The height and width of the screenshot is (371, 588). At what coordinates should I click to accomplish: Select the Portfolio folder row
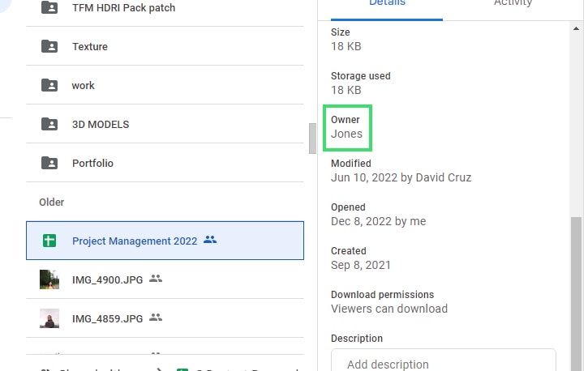(x=165, y=163)
